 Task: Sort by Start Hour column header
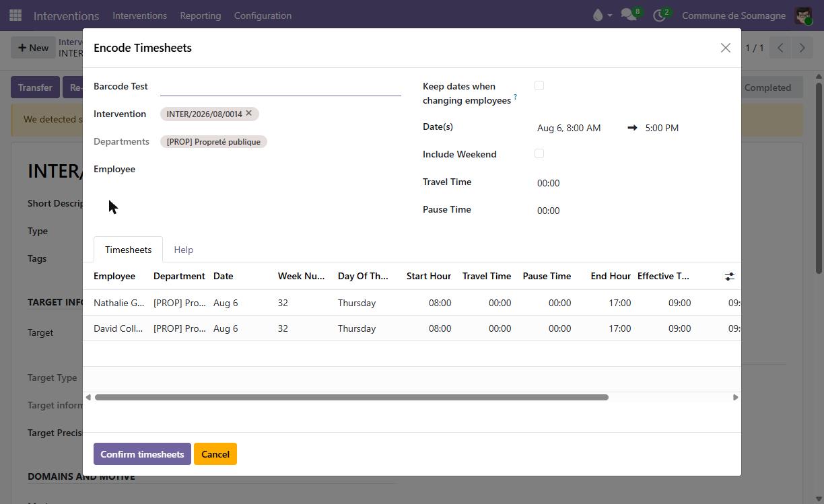(x=429, y=276)
